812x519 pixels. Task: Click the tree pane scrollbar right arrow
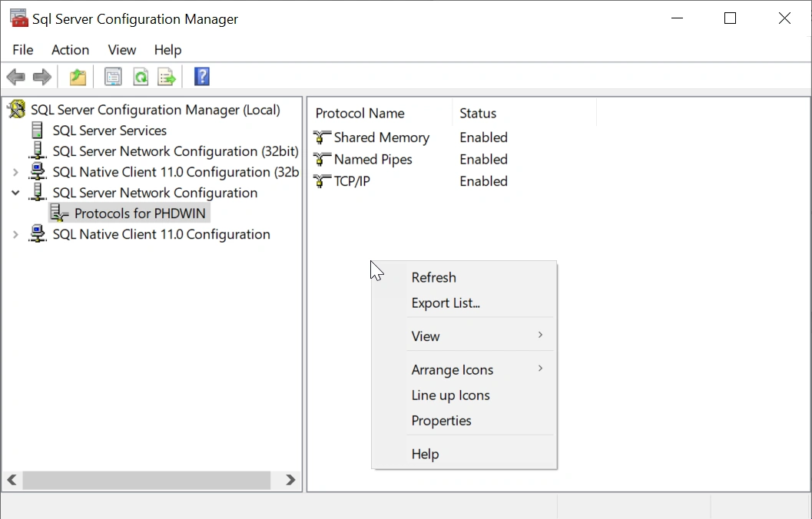point(290,480)
